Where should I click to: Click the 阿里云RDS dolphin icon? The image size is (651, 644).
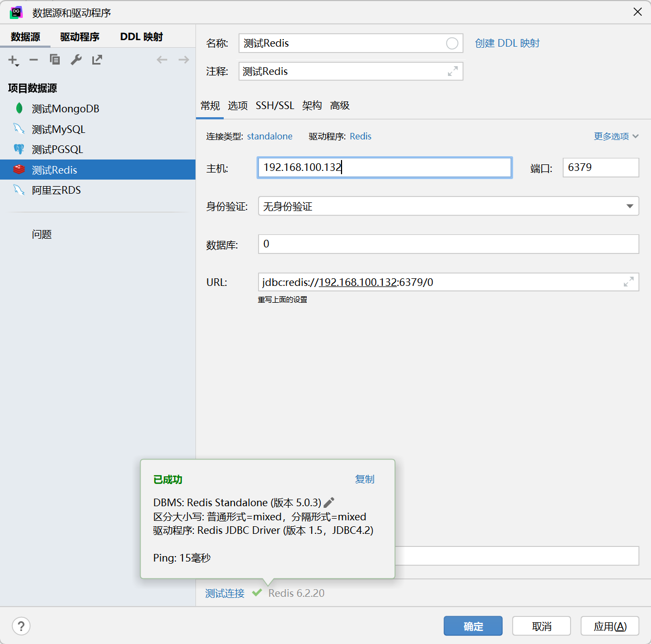click(19, 190)
